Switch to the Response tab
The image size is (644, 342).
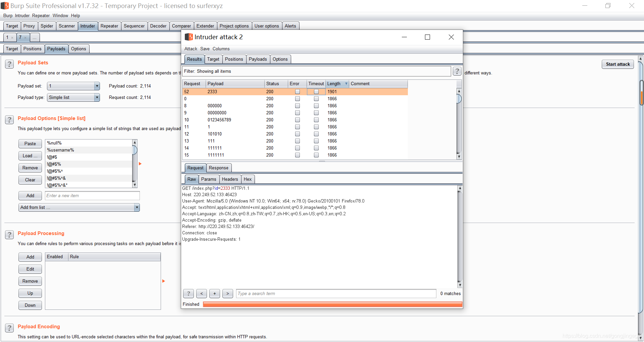[218, 168]
